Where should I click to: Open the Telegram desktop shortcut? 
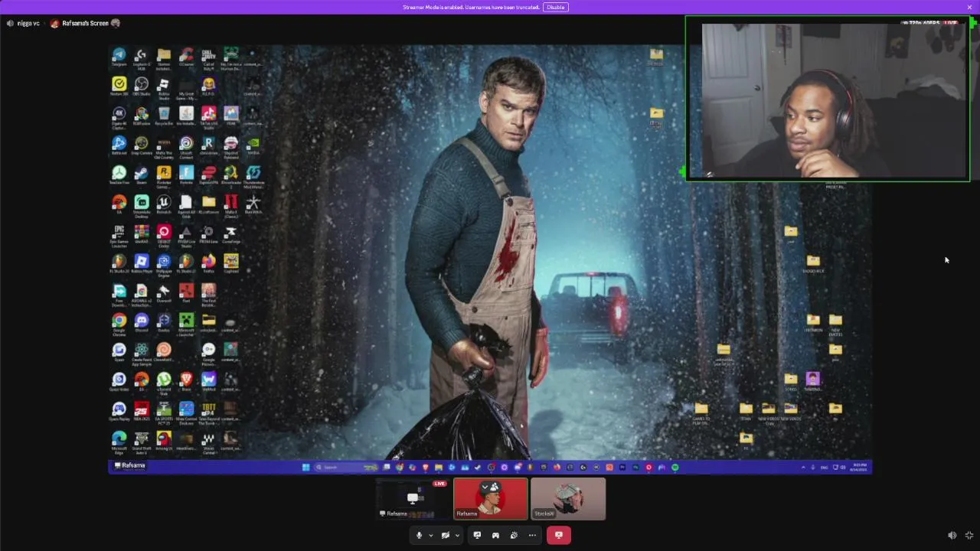[x=119, y=57]
